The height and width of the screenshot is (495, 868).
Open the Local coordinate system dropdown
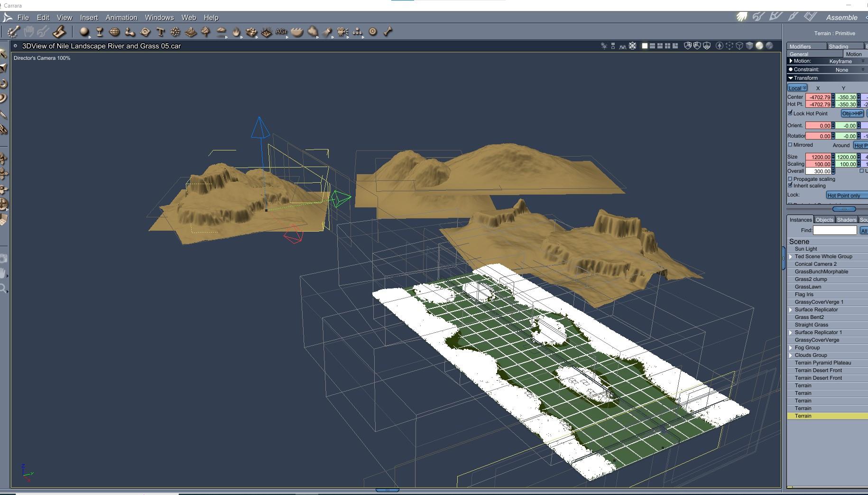(797, 88)
